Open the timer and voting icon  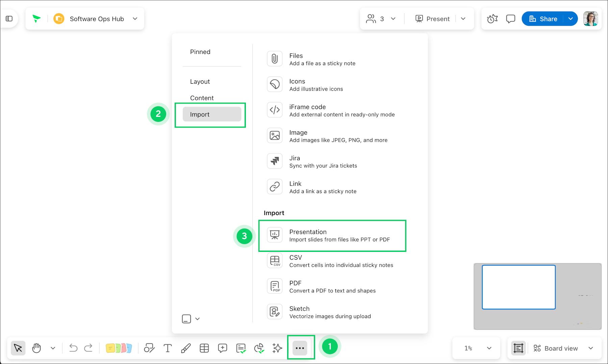tap(492, 19)
